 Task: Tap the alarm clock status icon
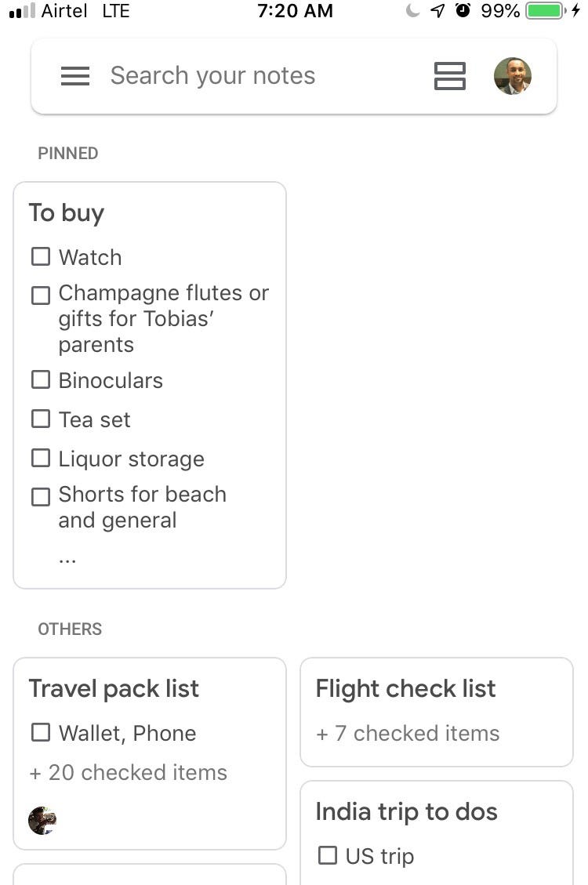click(463, 11)
